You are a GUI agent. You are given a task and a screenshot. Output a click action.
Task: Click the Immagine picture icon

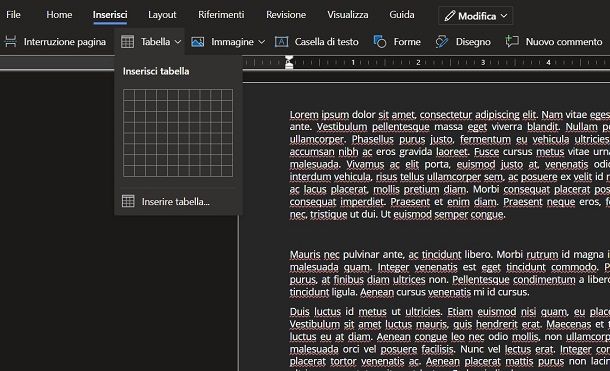198,42
